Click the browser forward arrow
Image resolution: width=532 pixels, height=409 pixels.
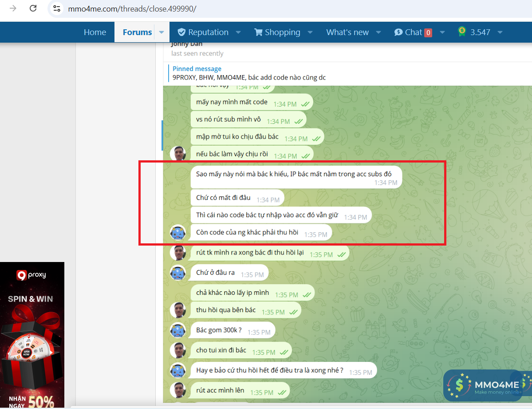point(13,8)
